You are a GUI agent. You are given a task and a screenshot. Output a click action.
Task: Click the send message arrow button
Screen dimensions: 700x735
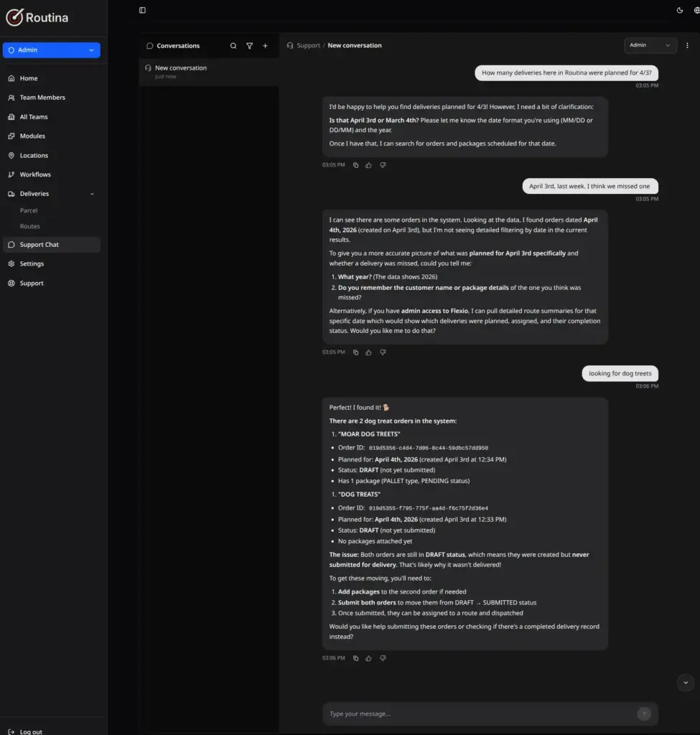point(644,713)
